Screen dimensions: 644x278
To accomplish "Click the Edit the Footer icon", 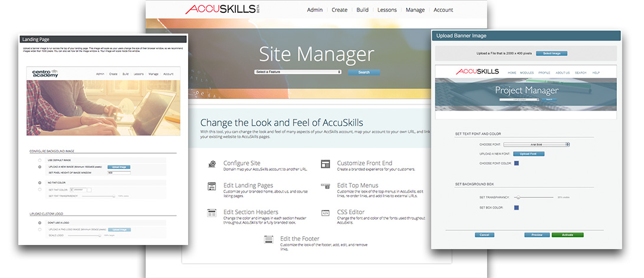I will pos(269,240).
